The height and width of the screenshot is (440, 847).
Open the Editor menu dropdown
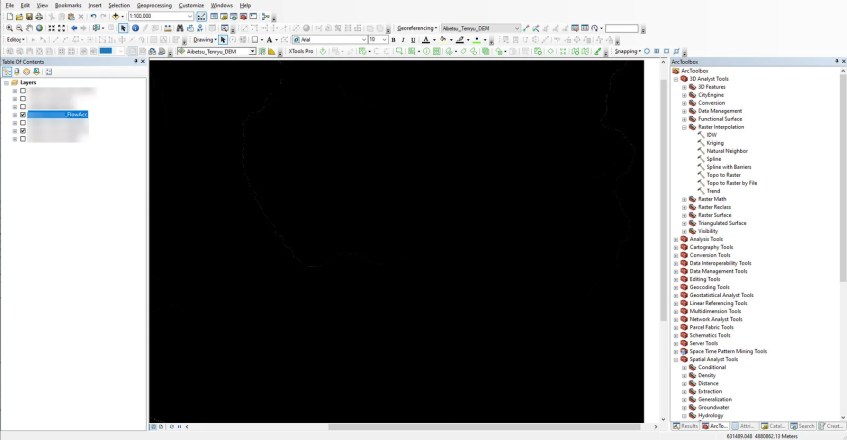tap(15, 40)
